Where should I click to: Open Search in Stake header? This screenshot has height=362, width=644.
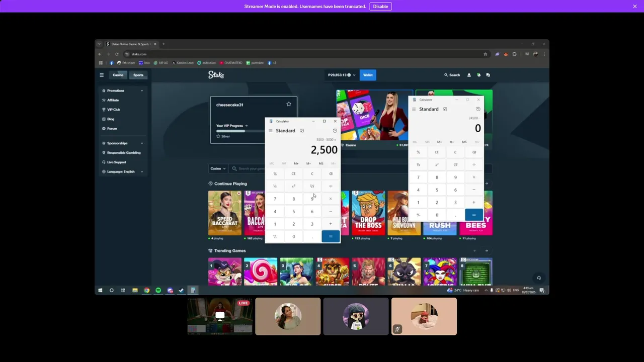point(452,75)
